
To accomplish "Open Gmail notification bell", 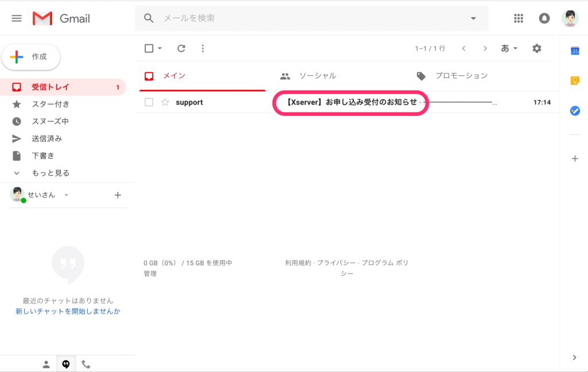I will point(544,18).
